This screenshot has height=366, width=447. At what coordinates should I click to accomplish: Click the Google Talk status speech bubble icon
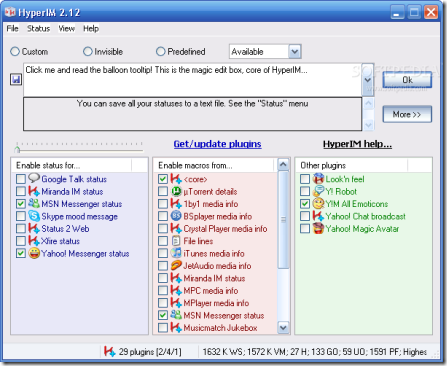tap(34, 178)
